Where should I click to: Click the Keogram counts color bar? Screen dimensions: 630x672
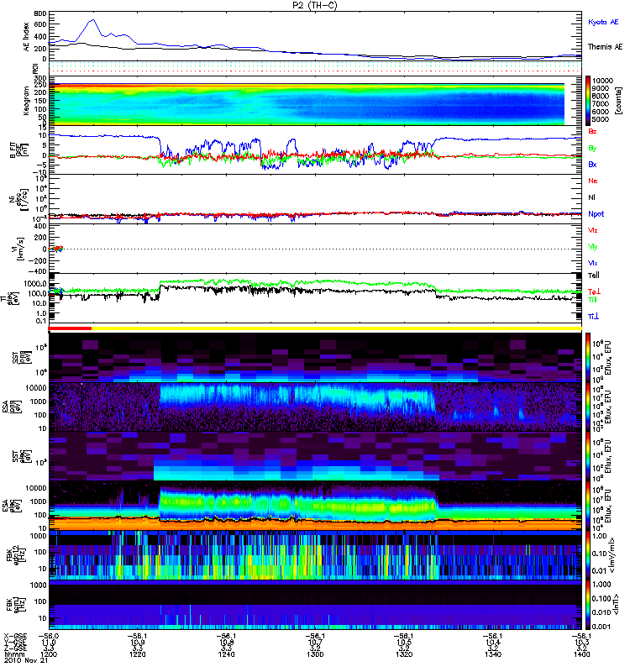(x=588, y=101)
